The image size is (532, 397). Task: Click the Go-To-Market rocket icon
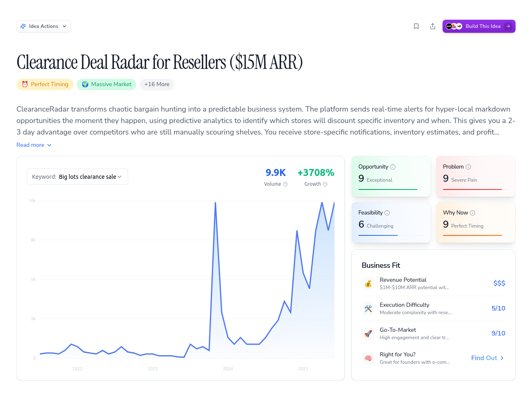tap(368, 333)
